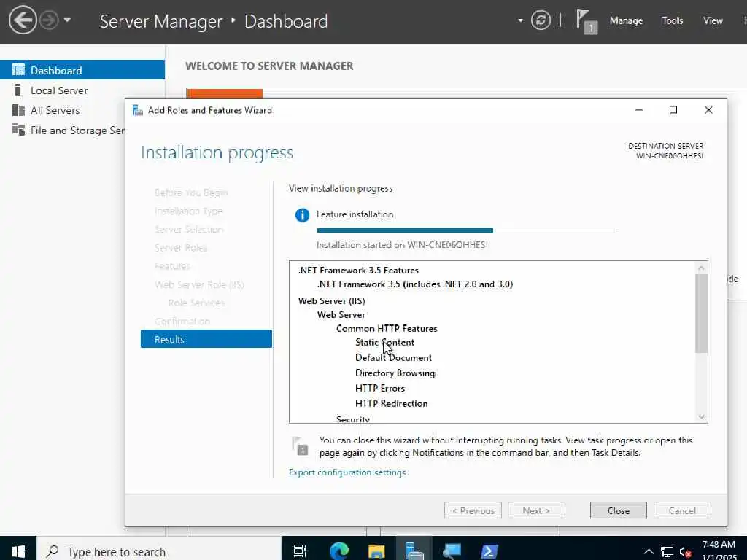Click the scroll up arrow of the feature list
Image resolution: width=747 pixels, height=560 pixels.
coord(701,268)
